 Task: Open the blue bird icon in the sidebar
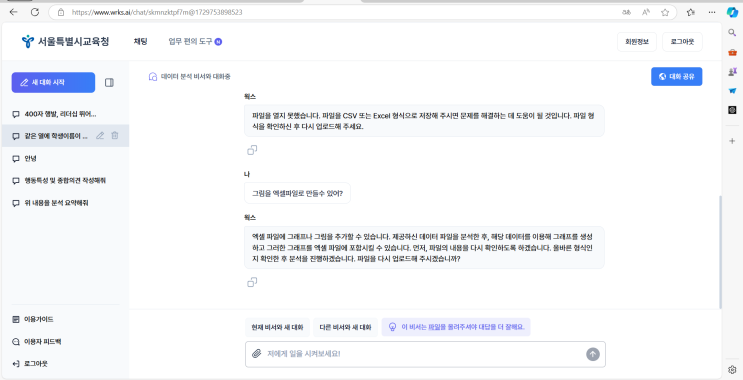pyautogui.click(x=732, y=90)
